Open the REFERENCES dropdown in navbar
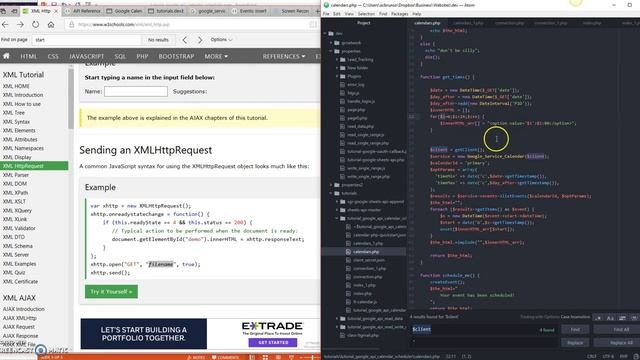640x360 pixels. 284,56
